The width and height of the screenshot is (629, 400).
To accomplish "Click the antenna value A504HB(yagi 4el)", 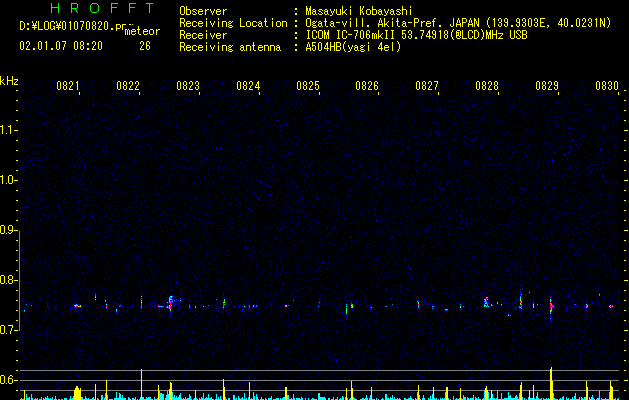I will (x=353, y=47).
